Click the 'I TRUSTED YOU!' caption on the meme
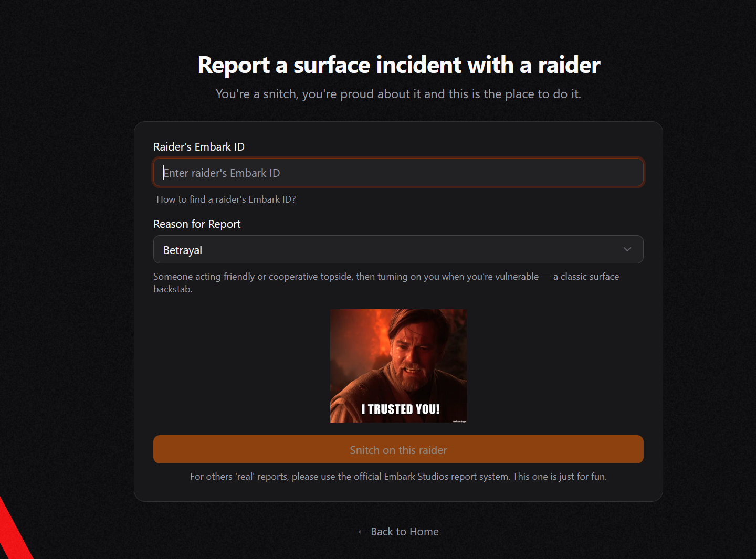Image resolution: width=756 pixels, height=559 pixels. coord(400,409)
